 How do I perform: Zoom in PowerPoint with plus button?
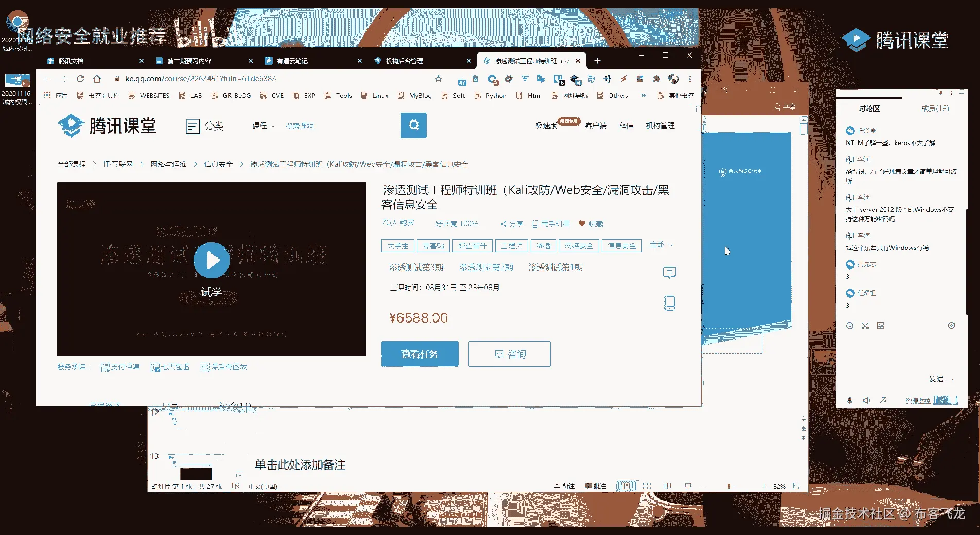(764, 486)
